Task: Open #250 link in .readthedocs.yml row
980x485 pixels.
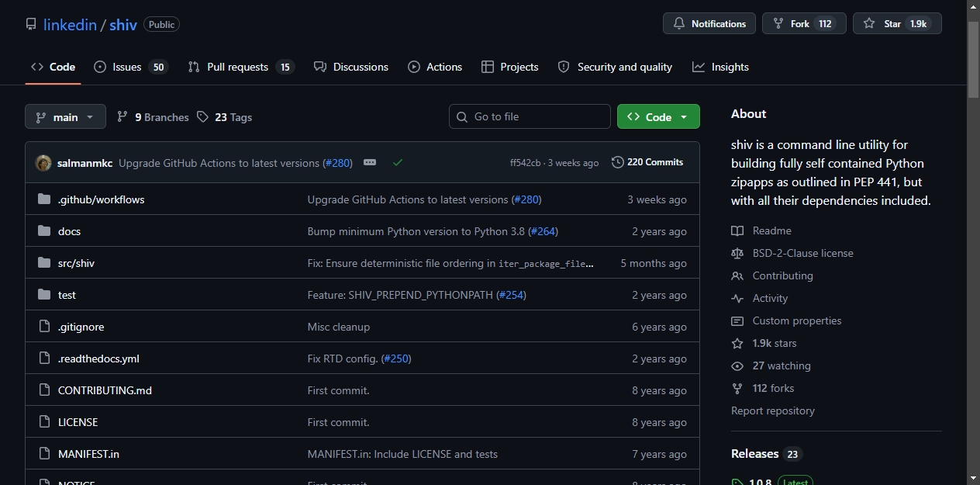Action: (x=396, y=359)
